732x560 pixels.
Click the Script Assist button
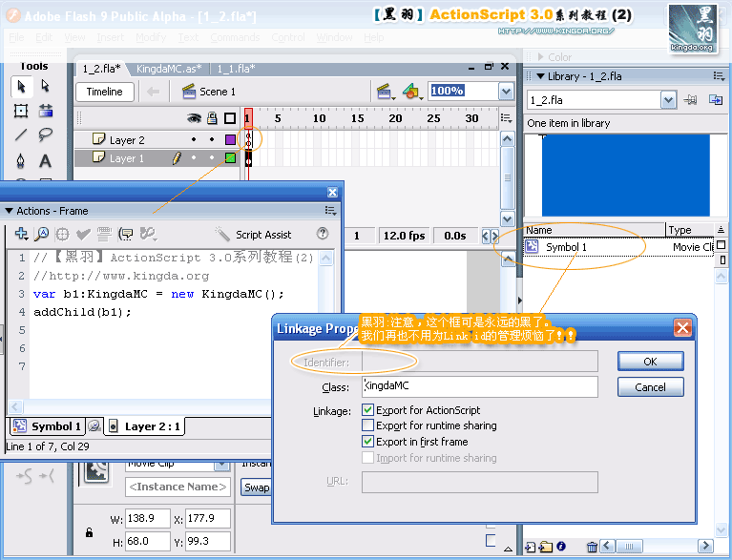[x=255, y=235]
